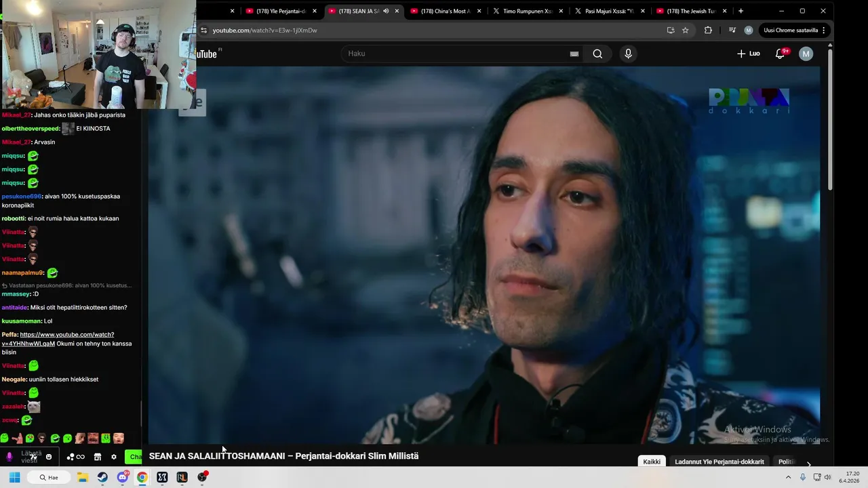Click username kuusamoman in chat
Image resolution: width=868 pixels, height=488 pixels.
click(20, 321)
